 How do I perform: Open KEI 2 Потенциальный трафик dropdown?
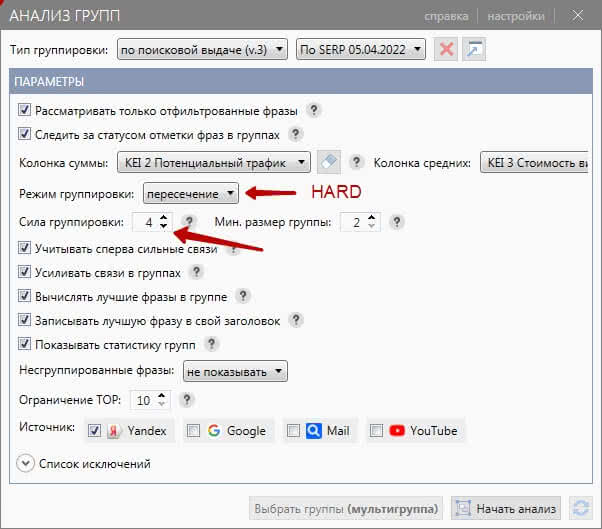pos(213,162)
